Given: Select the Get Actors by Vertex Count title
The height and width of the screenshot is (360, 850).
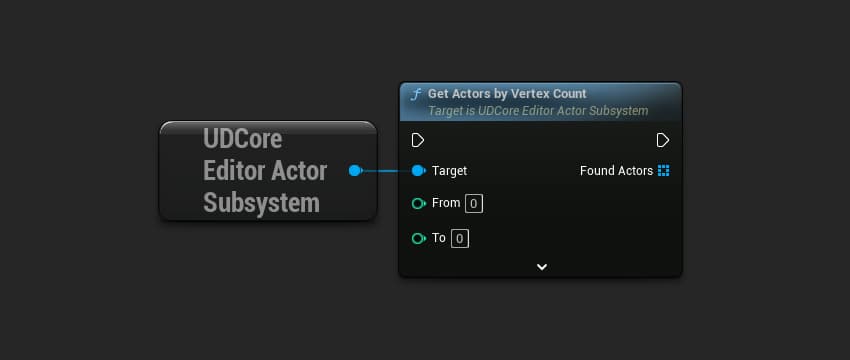Looking at the screenshot, I should tap(507, 94).
